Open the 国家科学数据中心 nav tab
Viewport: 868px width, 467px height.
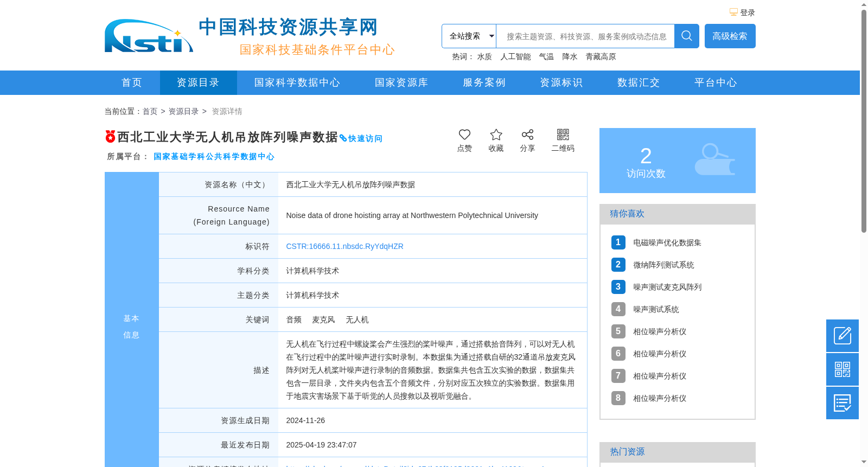click(x=297, y=82)
